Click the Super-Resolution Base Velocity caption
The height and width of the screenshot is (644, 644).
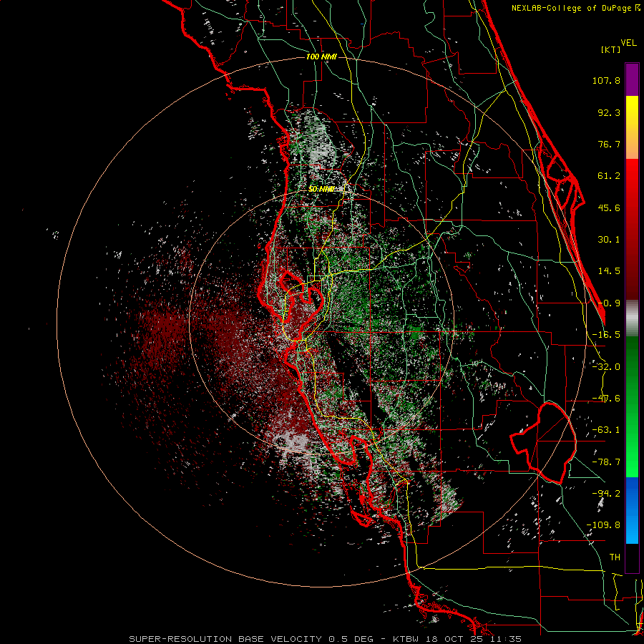(326, 639)
